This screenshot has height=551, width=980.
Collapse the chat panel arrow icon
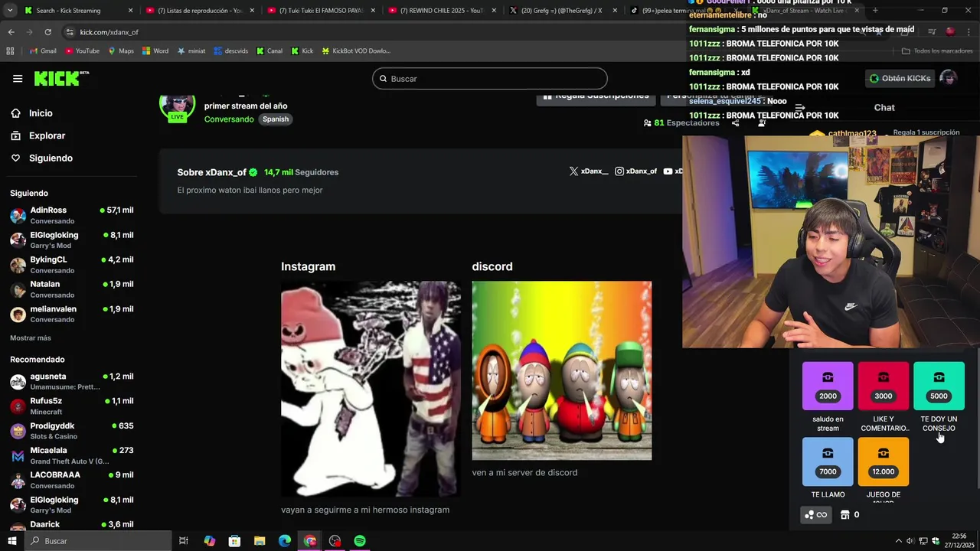pyautogui.click(x=799, y=108)
